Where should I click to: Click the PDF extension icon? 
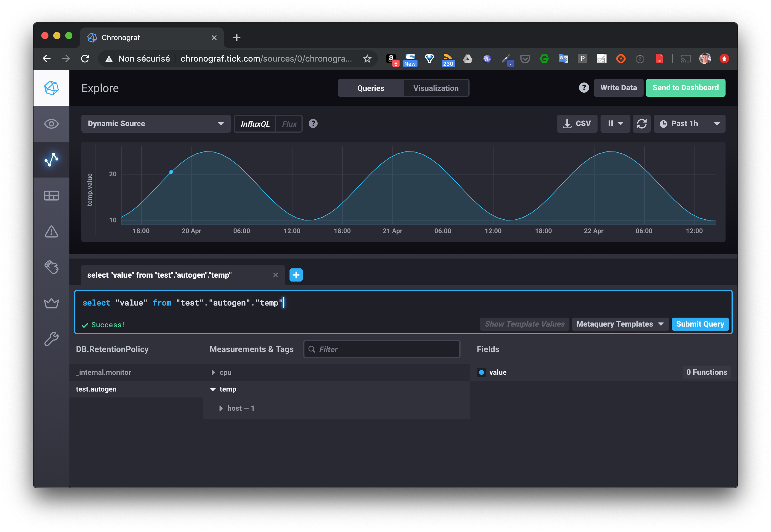click(x=659, y=59)
